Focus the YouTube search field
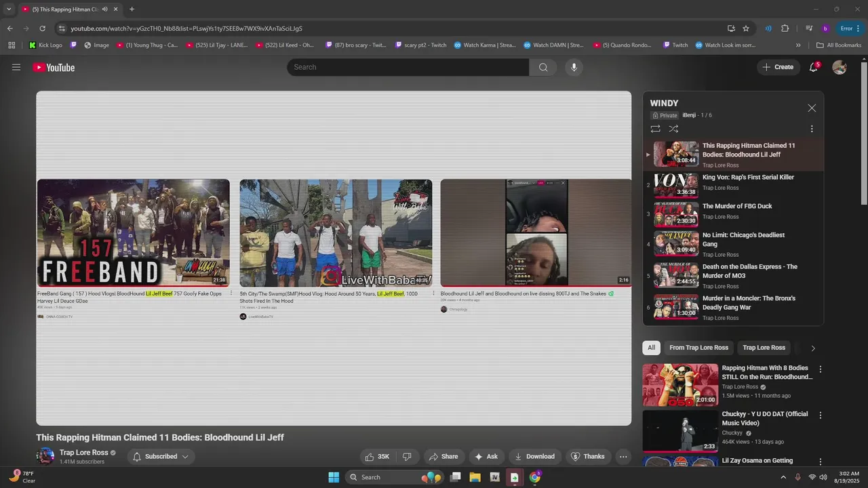The width and height of the screenshot is (868, 488). [x=408, y=67]
